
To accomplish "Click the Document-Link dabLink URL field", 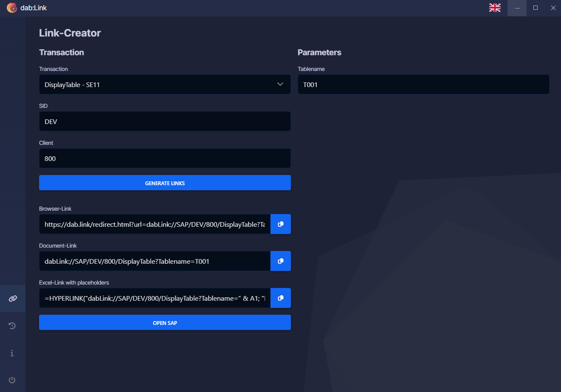I will click(155, 261).
